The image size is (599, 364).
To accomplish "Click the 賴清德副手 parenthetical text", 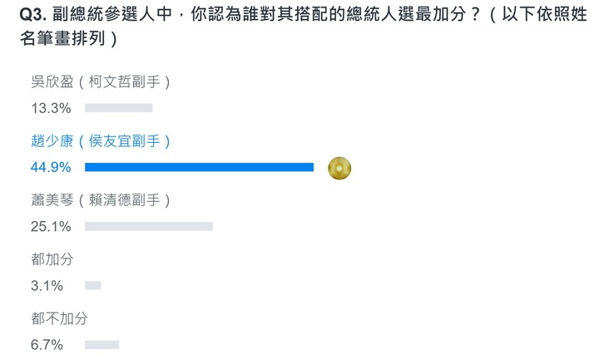I will click(124, 200).
